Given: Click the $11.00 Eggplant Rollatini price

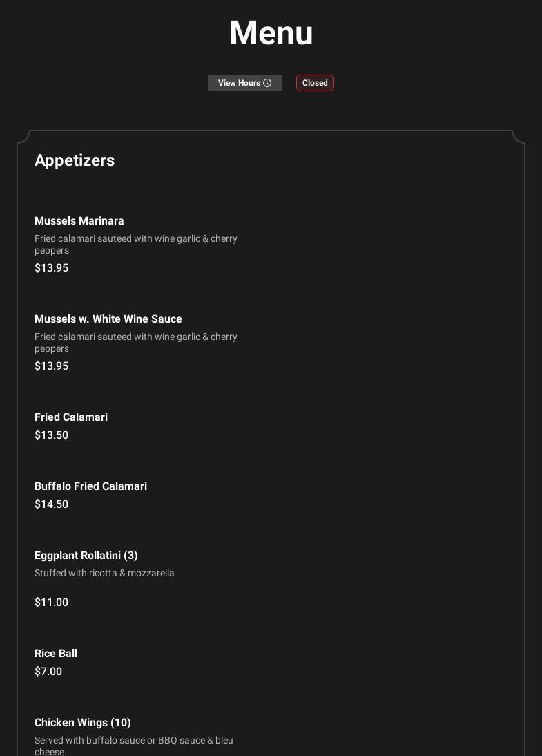Looking at the screenshot, I should pos(51,603).
